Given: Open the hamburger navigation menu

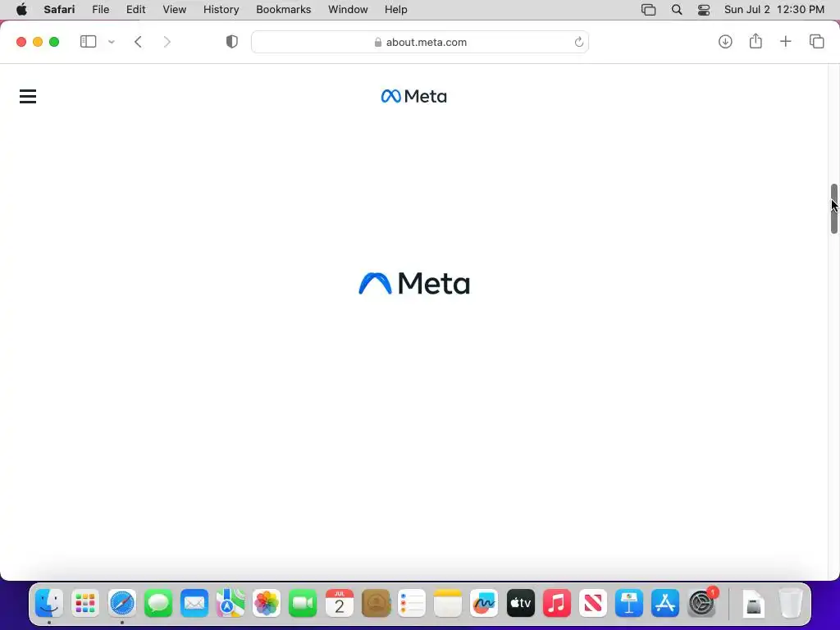Looking at the screenshot, I should click(28, 97).
